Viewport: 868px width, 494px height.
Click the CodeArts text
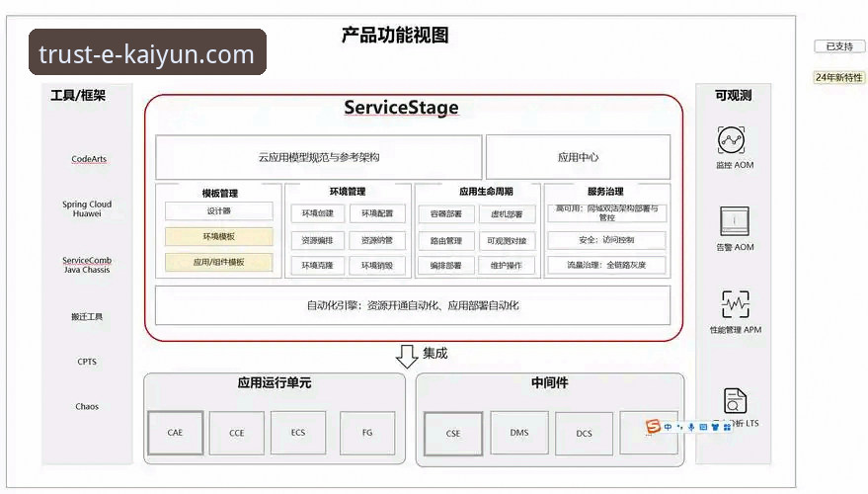pos(89,159)
